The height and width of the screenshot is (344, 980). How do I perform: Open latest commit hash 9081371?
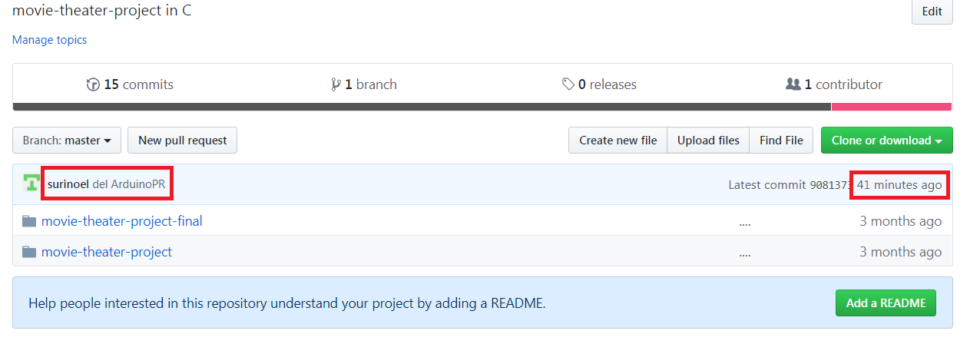[x=831, y=185]
